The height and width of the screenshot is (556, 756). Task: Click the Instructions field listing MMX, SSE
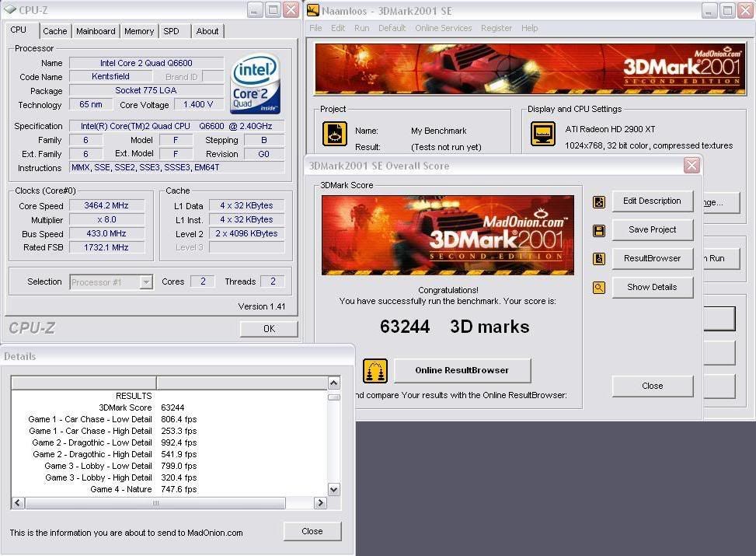[177, 167]
